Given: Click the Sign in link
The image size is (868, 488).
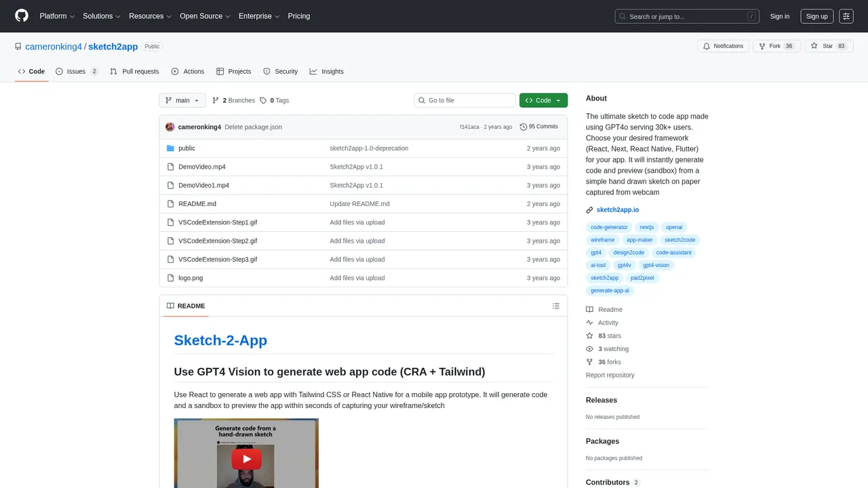Looking at the screenshot, I should 780,16.
